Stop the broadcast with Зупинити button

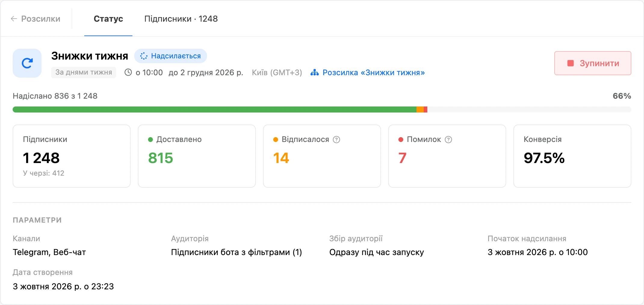coord(593,63)
